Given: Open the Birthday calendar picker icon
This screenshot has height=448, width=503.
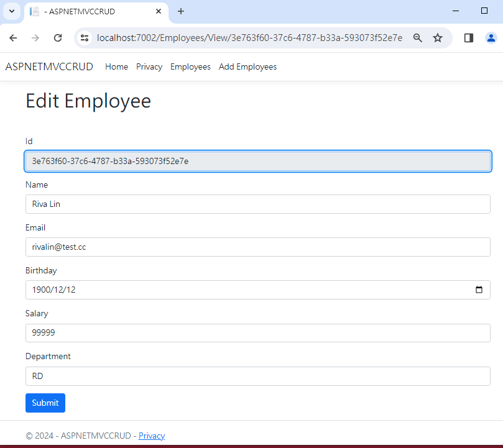Looking at the screenshot, I should [479, 290].
